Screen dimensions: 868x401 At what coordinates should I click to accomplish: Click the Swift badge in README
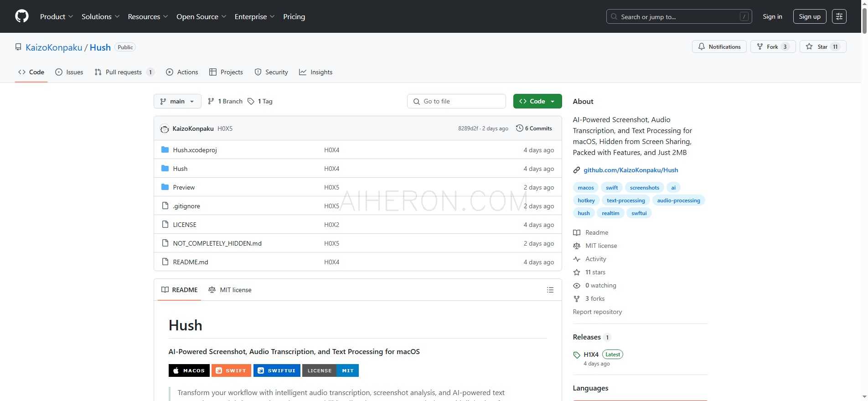coord(231,370)
